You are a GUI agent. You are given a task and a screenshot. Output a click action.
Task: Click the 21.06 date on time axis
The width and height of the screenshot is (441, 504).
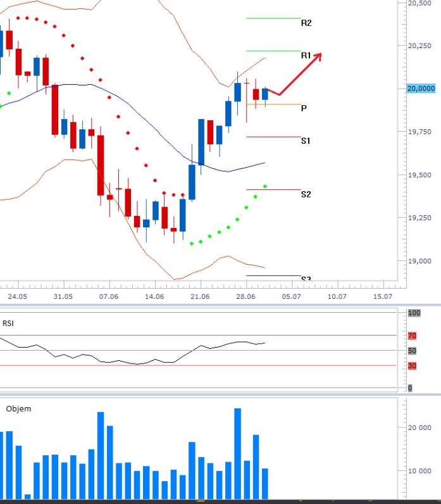point(200,296)
